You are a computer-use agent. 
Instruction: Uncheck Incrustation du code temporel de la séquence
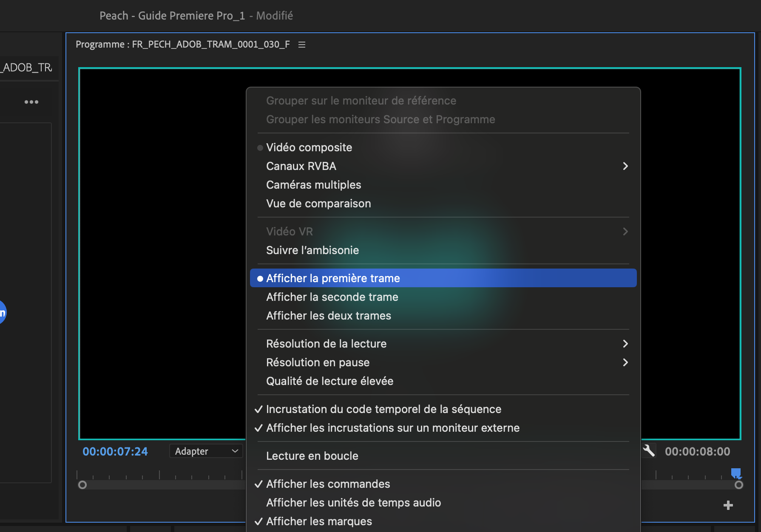click(383, 409)
